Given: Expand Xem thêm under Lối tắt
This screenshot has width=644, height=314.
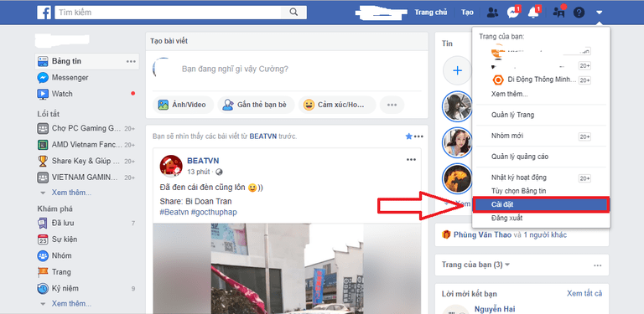Looking at the screenshot, I should 71,193.
